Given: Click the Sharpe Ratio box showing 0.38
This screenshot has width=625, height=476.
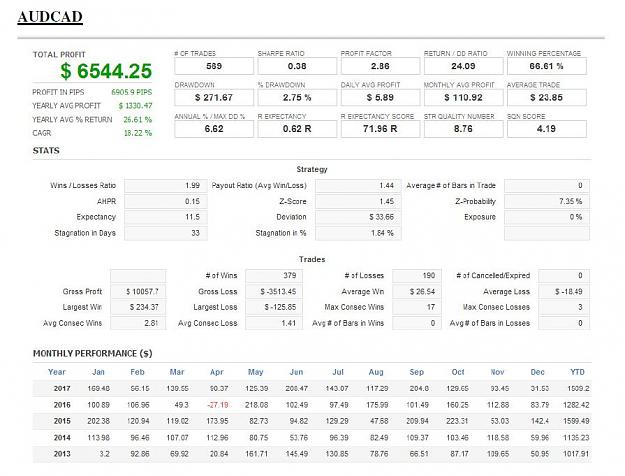Looking at the screenshot, I should (x=297, y=66).
